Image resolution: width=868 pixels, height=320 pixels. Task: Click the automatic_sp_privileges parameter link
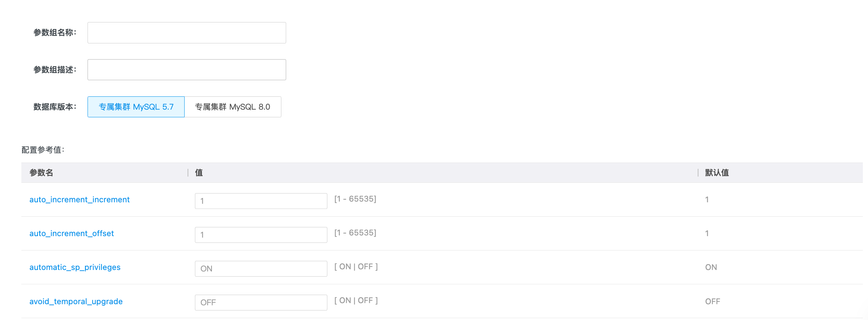coord(75,267)
